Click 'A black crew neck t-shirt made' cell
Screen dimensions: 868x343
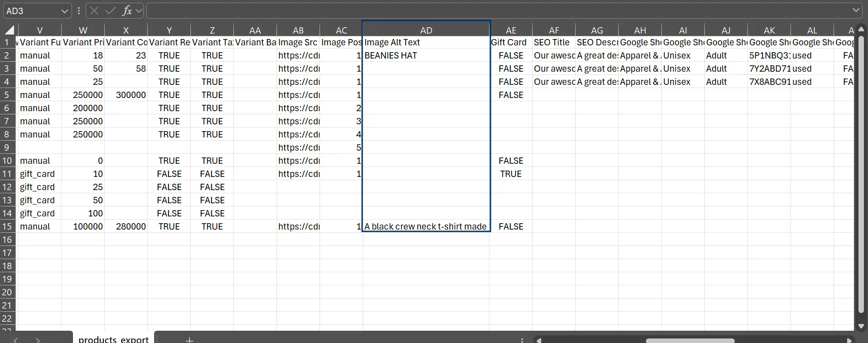(426, 226)
